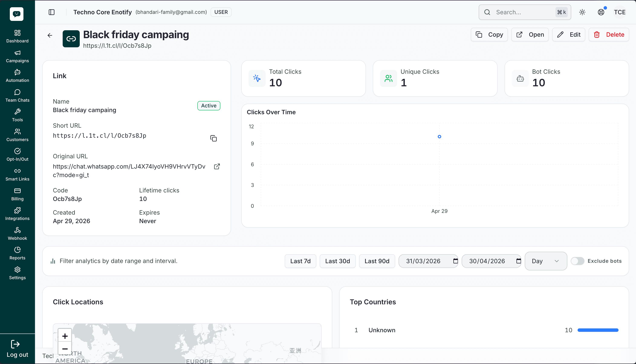Image resolution: width=636 pixels, height=364 pixels.
Task: Open the Dashboard sidebar item
Action: [x=17, y=36]
